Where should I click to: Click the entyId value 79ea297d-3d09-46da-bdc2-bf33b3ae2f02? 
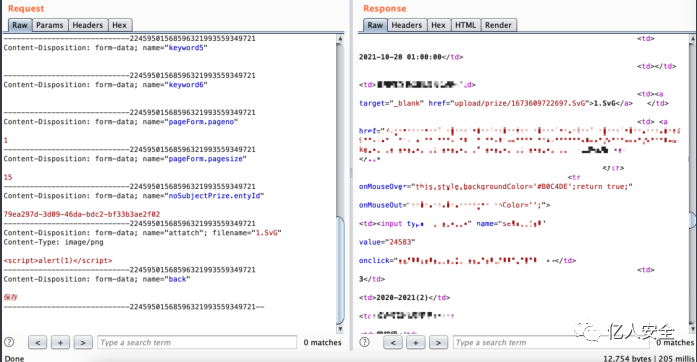82,214
